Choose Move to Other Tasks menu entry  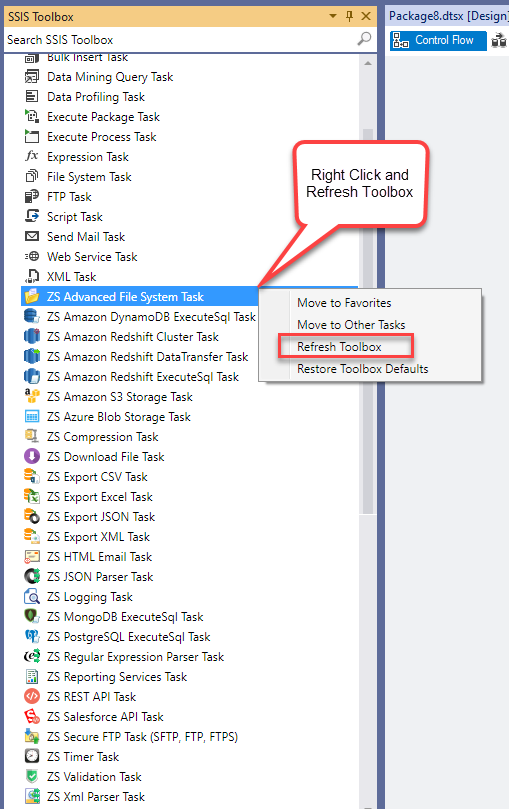351,325
